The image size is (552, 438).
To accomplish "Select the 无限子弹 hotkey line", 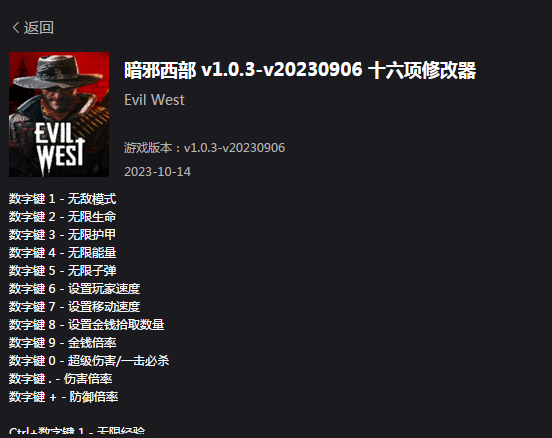I will tap(62, 271).
